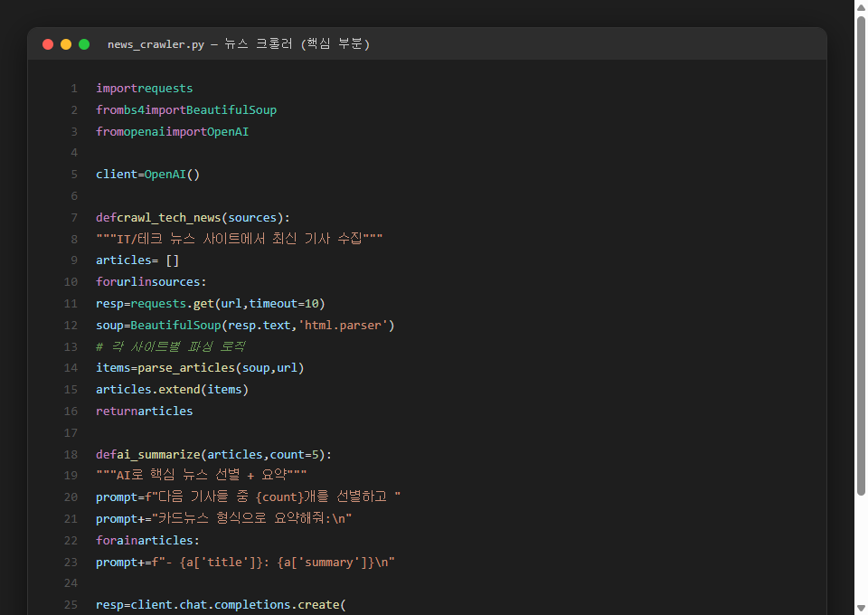Click the scrollbar down arrow
868x615 pixels.
tap(859, 608)
